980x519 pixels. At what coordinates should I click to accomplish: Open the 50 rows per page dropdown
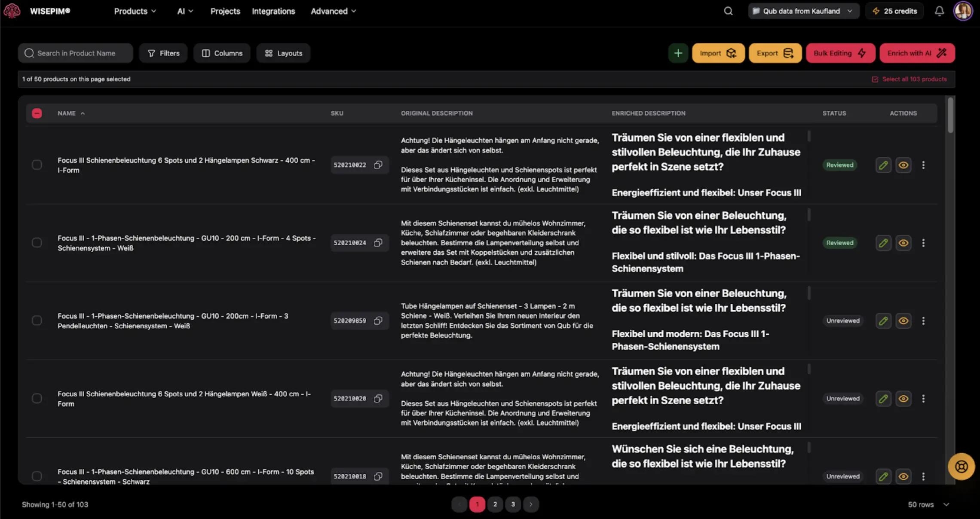click(928, 504)
